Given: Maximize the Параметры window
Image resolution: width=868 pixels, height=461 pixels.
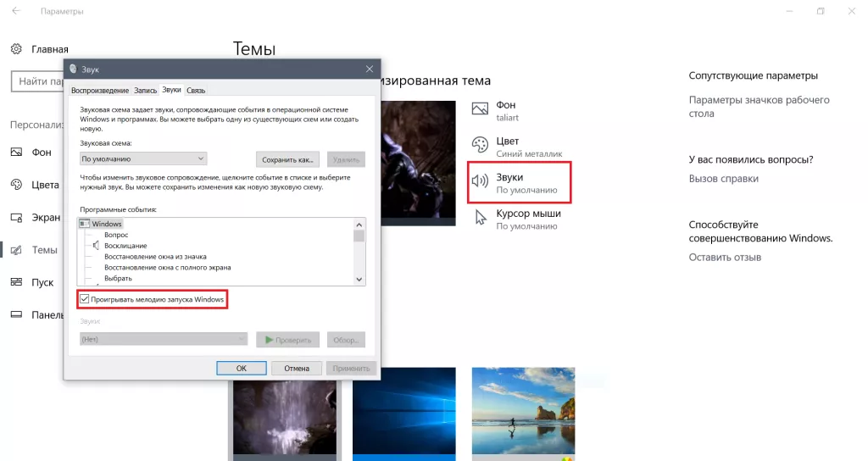Looking at the screenshot, I should (x=821, y=11).
